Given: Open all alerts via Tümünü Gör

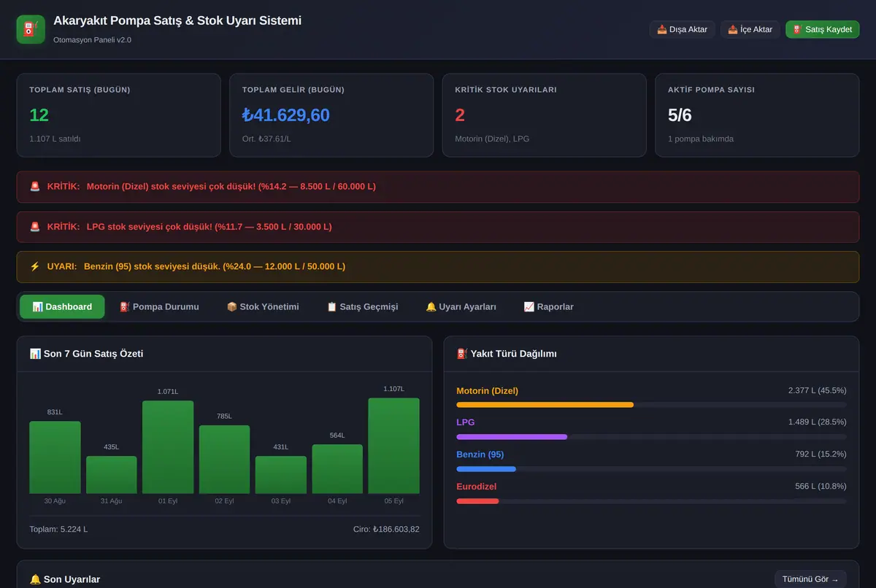Looking at the screenshot, I should (x=810, y=579).
